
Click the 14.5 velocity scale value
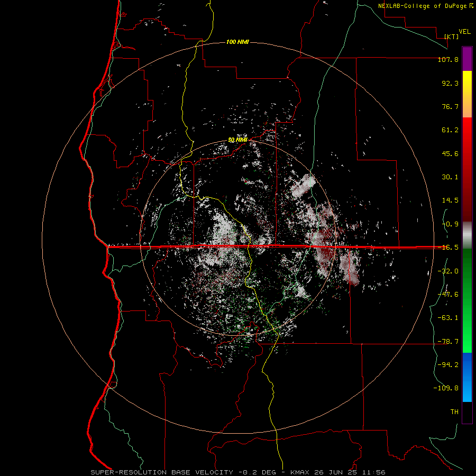click(450, 200)
